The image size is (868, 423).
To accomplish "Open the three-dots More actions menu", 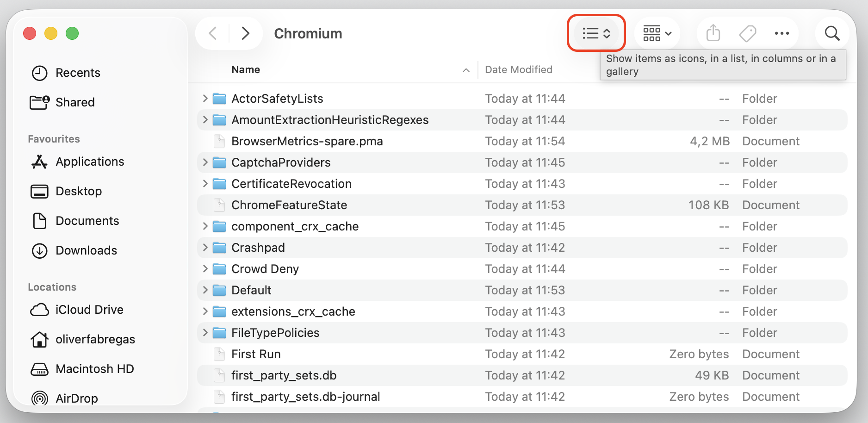I will (x=782, y=33).
